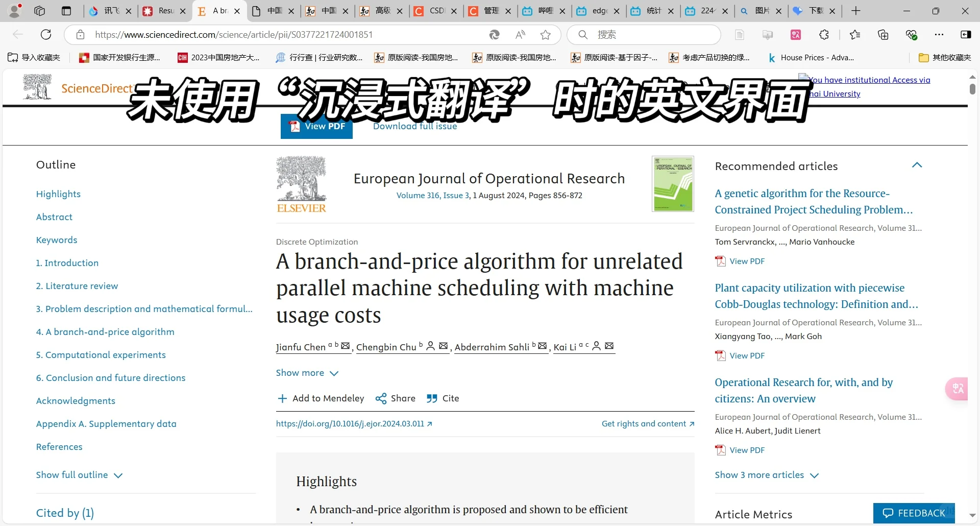The image size is (980, 526).
Task: Close the ScienceDirect article tab
Action: (237, 11)
